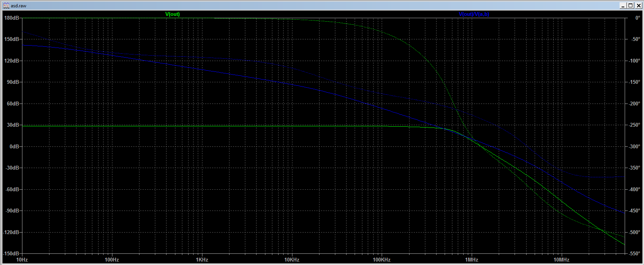Click the -250° phase axis label
The height and width of the screenshot is (265, 644).
pyautogui.click(x=635, y=125)
